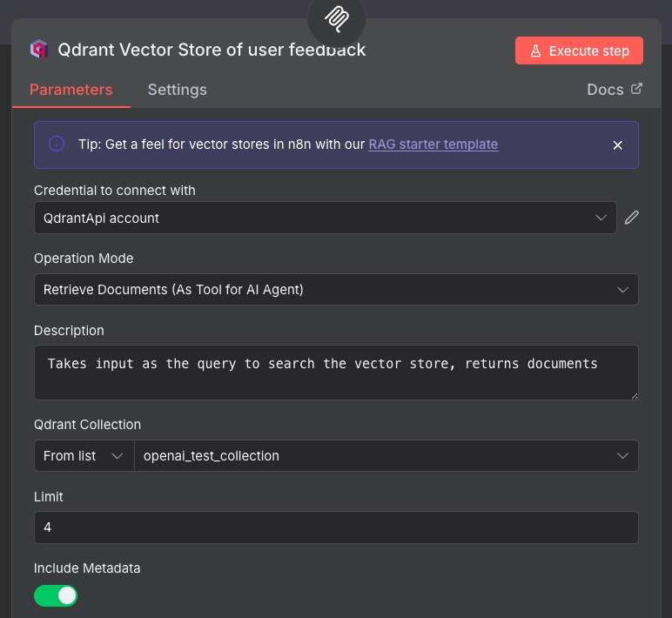Open the Credential to connect with dropdown
The width and height of the screenshot is (672, 618).
[x=325, y=218]
